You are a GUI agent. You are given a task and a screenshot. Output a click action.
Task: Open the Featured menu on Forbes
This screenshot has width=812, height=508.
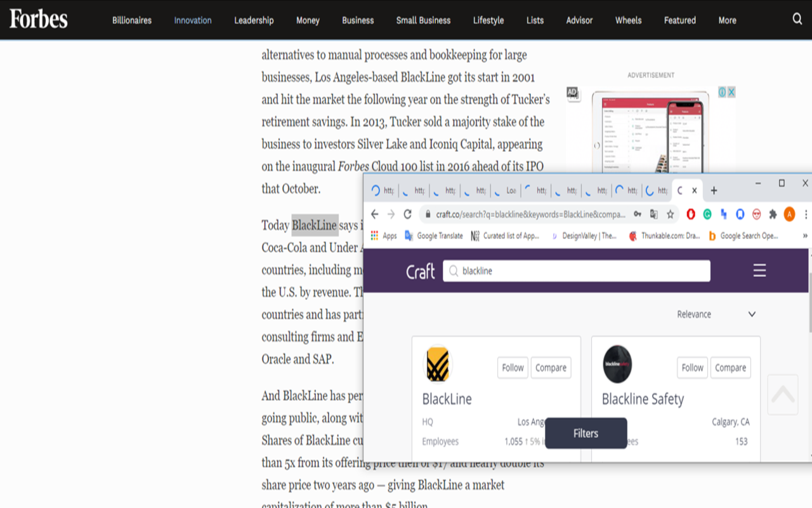click(680, 20)
